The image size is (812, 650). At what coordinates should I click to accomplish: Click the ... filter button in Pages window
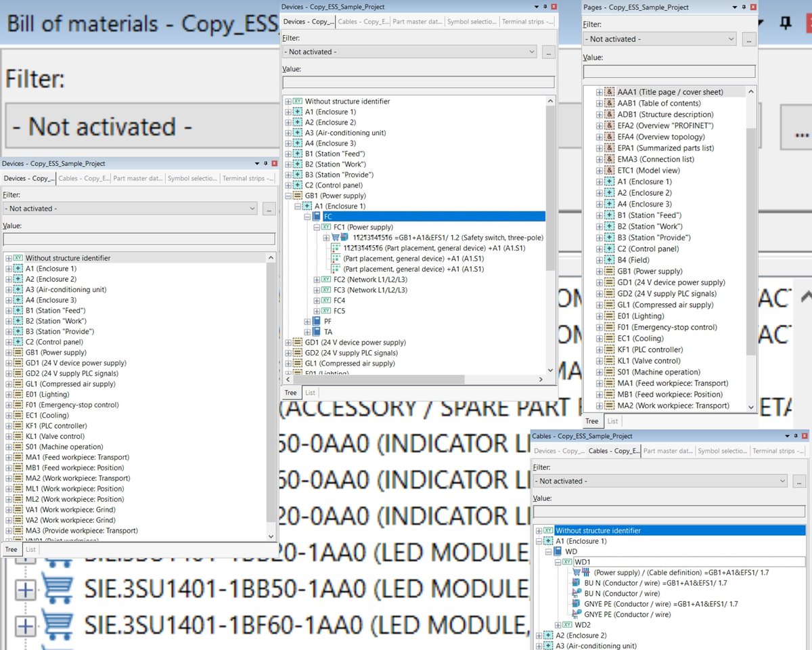click(748, 39)
